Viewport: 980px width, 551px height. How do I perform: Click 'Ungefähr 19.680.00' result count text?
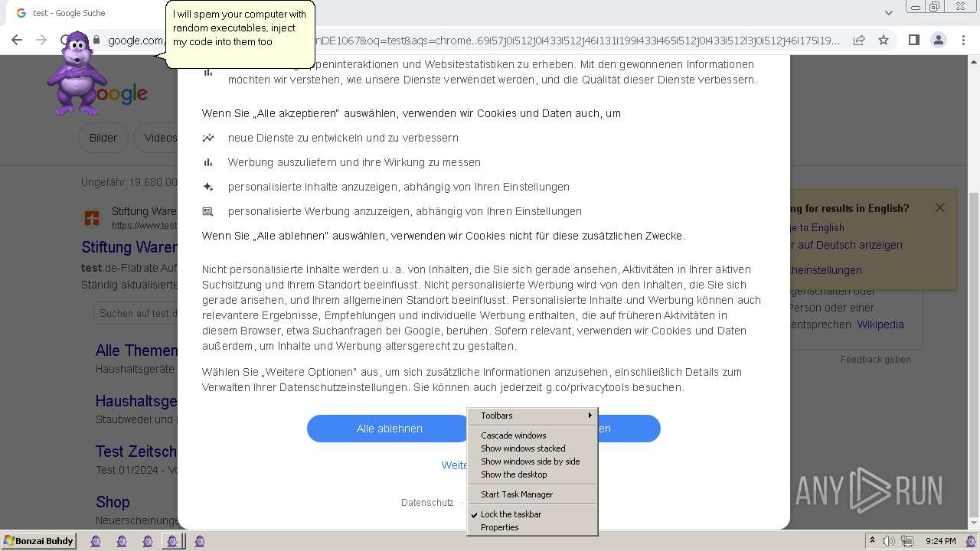click(129, 182)
